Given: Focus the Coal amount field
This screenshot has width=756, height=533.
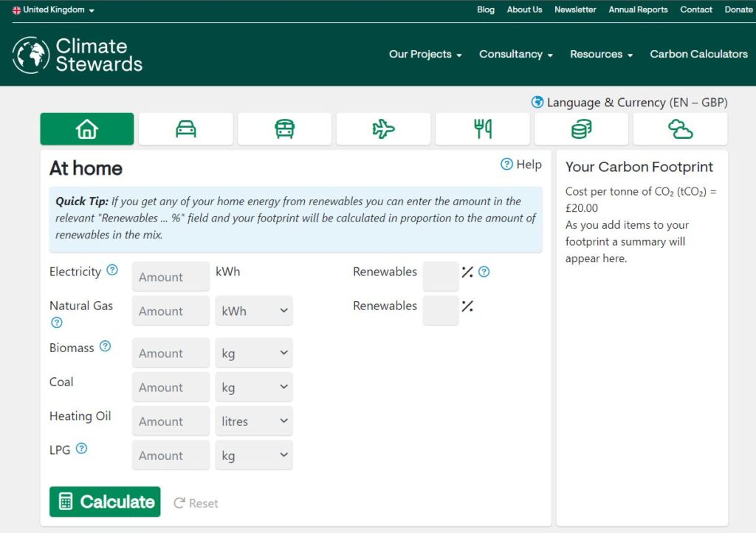Looking at the screenshot, I should (171, 387).
